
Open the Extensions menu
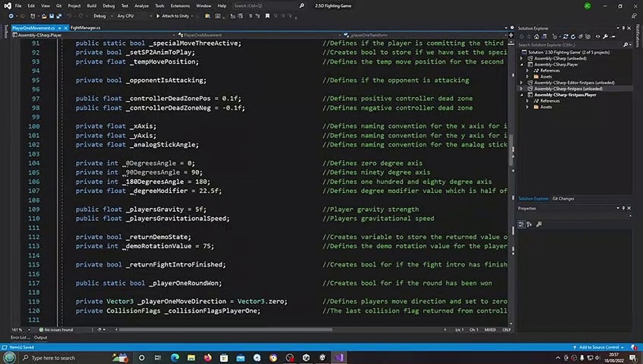click(x=180, y=6)
